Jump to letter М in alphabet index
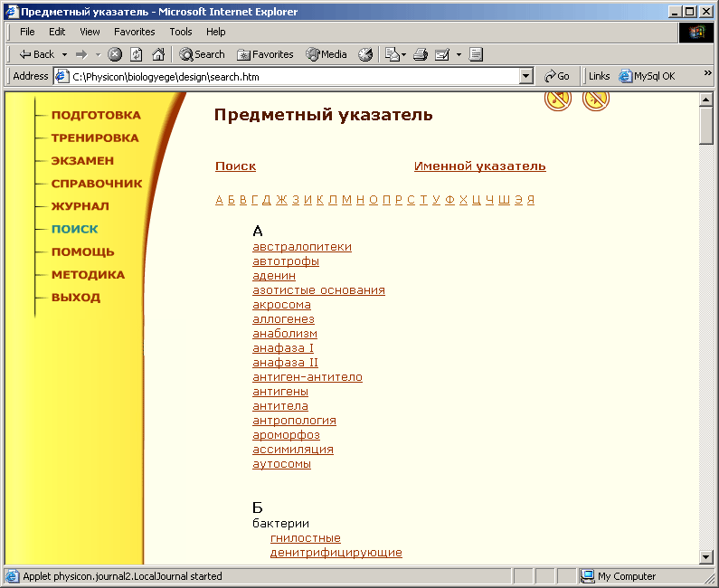 point(346,200)
